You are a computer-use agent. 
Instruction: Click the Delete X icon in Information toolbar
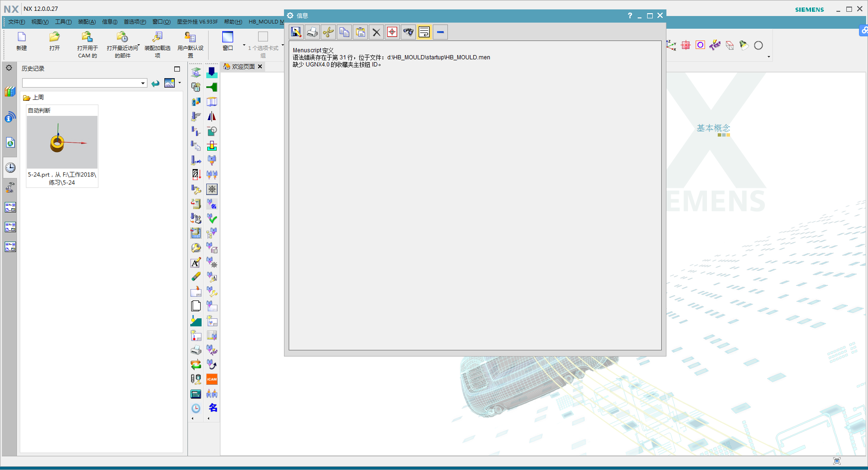tap(376, 32)
